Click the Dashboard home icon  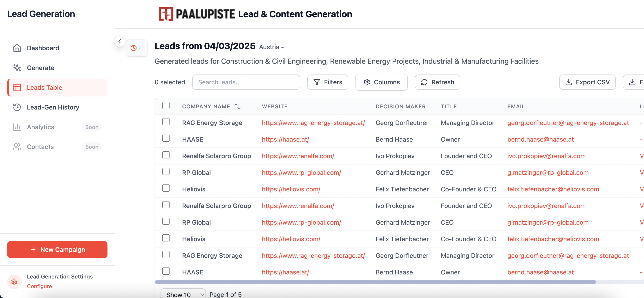point(17,48)
